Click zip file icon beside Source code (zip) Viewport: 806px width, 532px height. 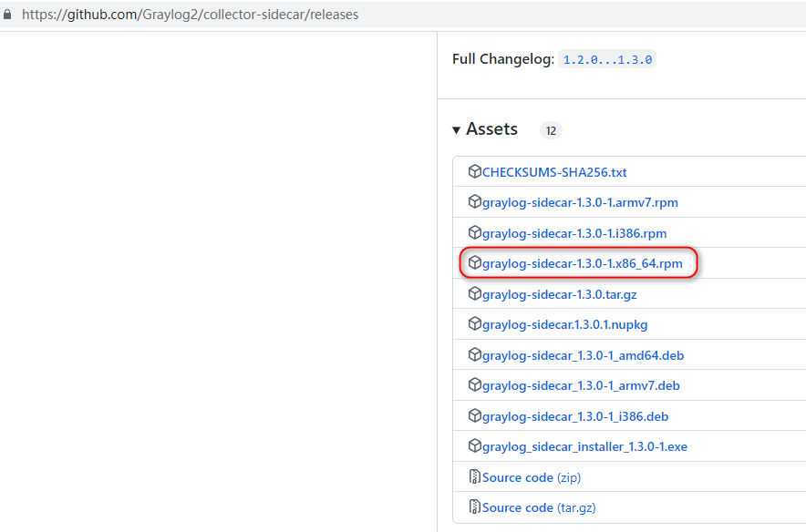[474, 476]
